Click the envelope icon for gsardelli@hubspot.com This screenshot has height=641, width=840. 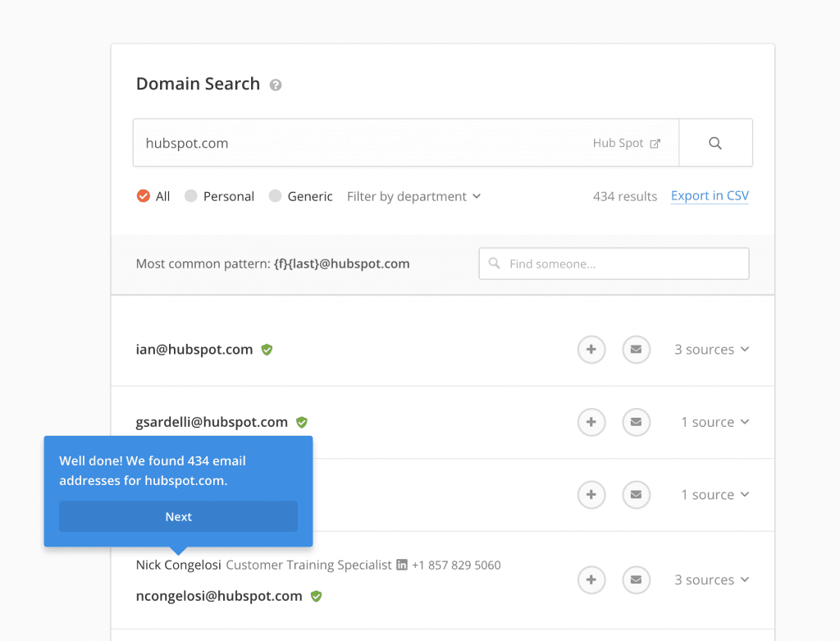pos(636,422)
